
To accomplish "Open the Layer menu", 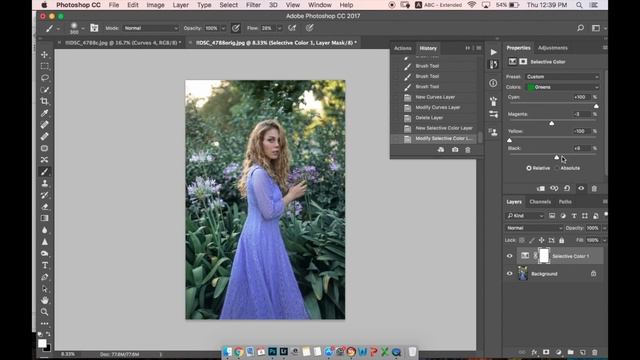I will click(180, 5).
